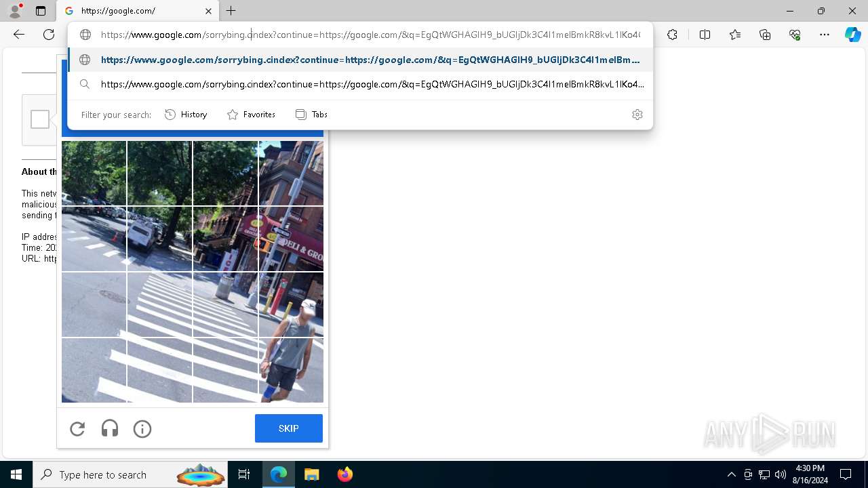The image size is (868, 488).
Task: Open captcha help info icon
Action: 142,428
